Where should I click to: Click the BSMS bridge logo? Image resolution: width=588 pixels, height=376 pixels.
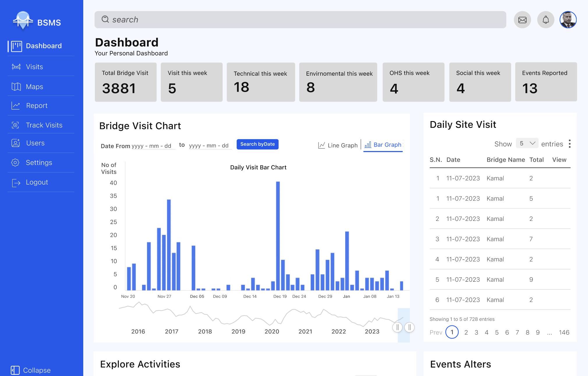coord(23,20)
